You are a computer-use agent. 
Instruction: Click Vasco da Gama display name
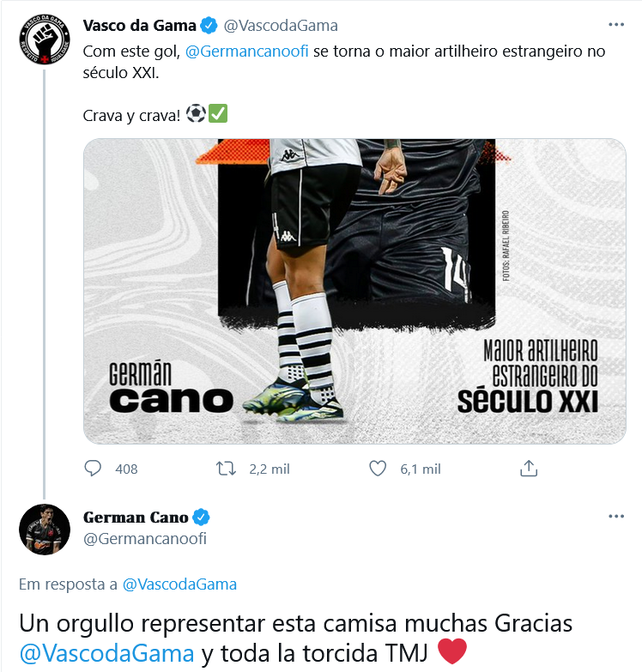click(x=139, y=26)
